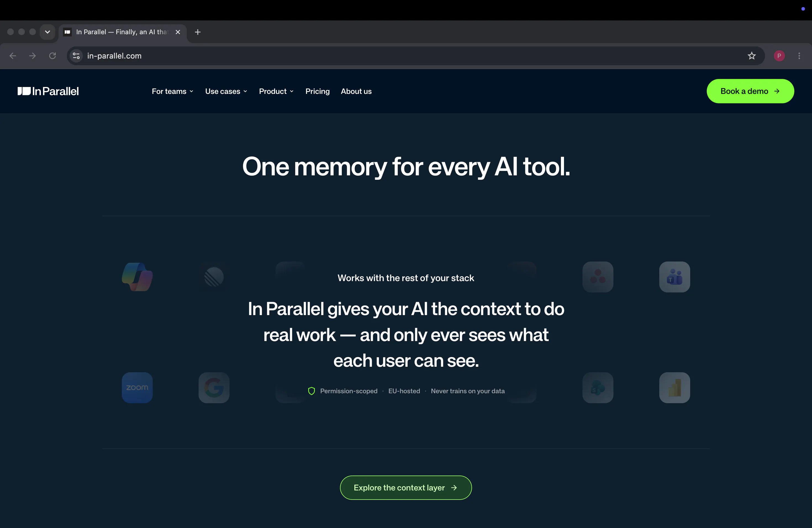Expand the Use cases menu
The width and height of the screenshot is (812, 528).
(226, 91)
